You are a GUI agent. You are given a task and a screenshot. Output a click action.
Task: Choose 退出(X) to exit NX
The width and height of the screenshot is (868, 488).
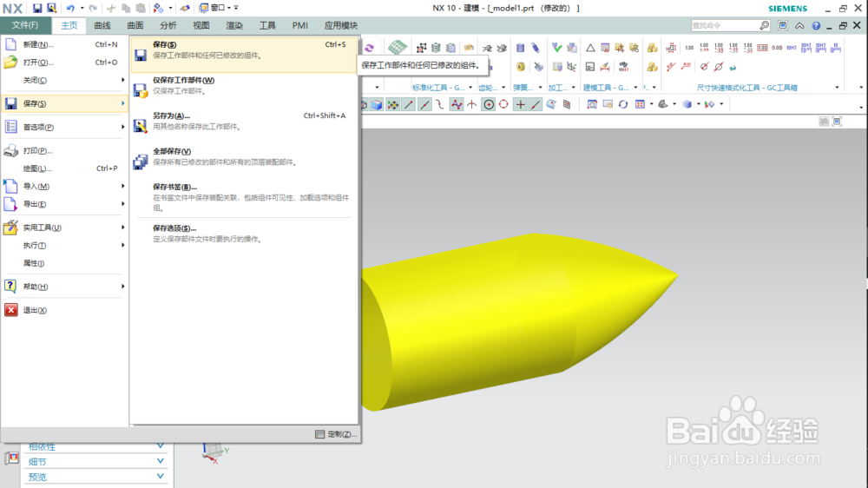(x=64, y=310)
